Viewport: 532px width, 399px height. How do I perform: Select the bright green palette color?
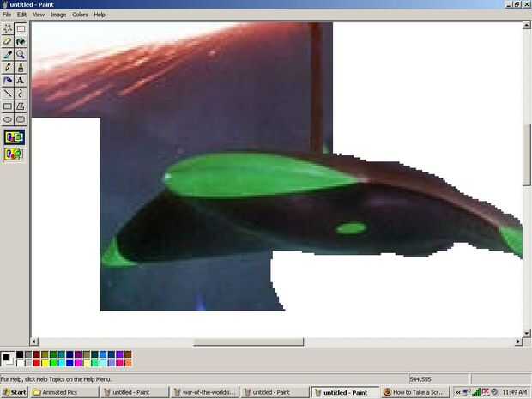tap(53, 363)
